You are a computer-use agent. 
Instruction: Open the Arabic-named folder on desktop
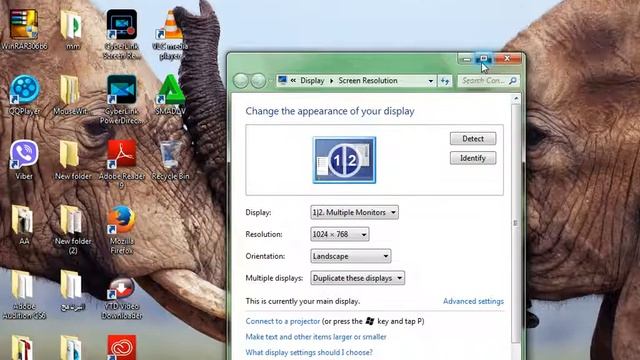click(x=72, y=290)
